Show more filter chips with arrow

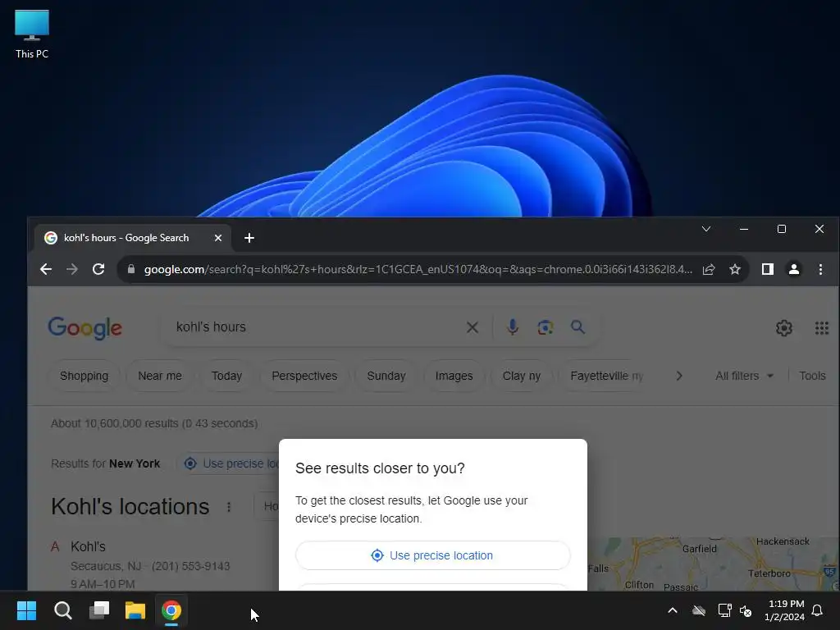[678, 376]
